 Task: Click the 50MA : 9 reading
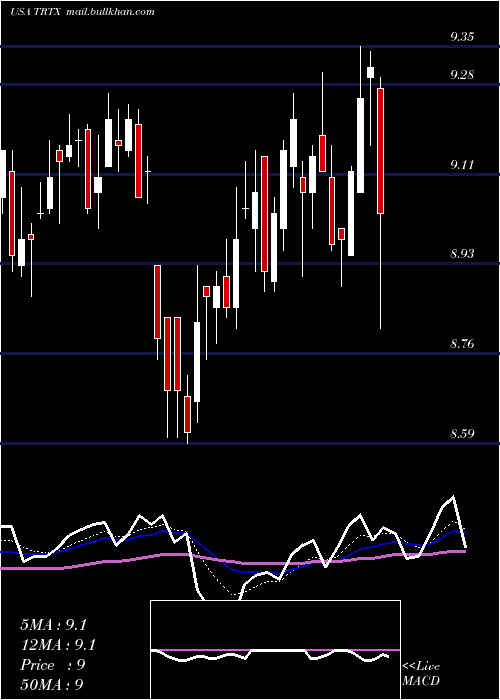tap(52, 684)
